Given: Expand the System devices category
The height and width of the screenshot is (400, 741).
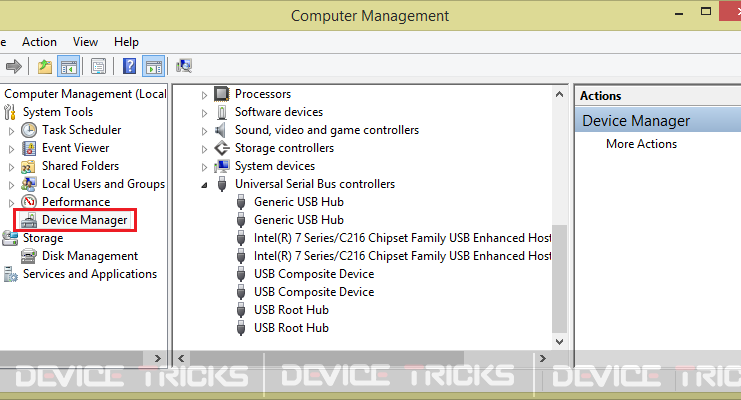Looking at the screenshot, I should [x=204, y=167].
